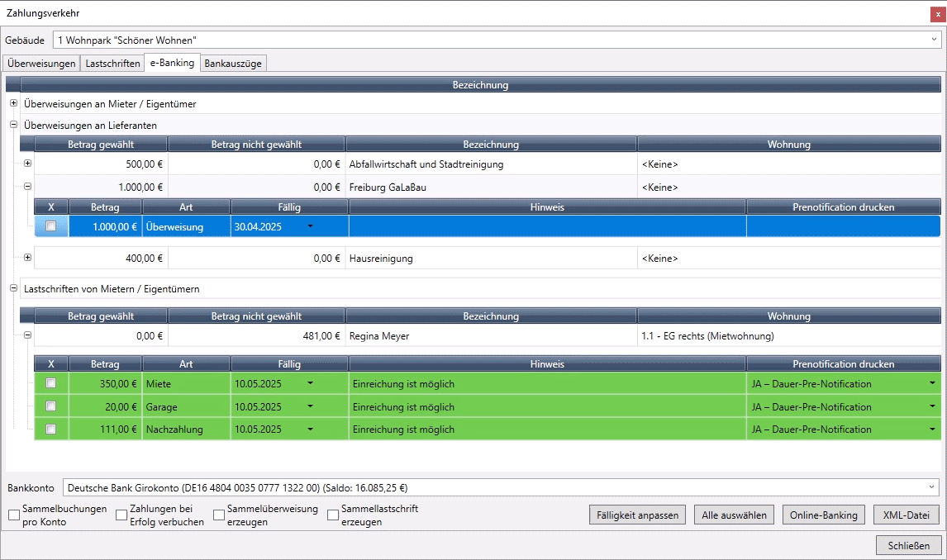
Task: Click the Betrag gewählt header in the Lastschriften table
Action: tap(101, 316)
